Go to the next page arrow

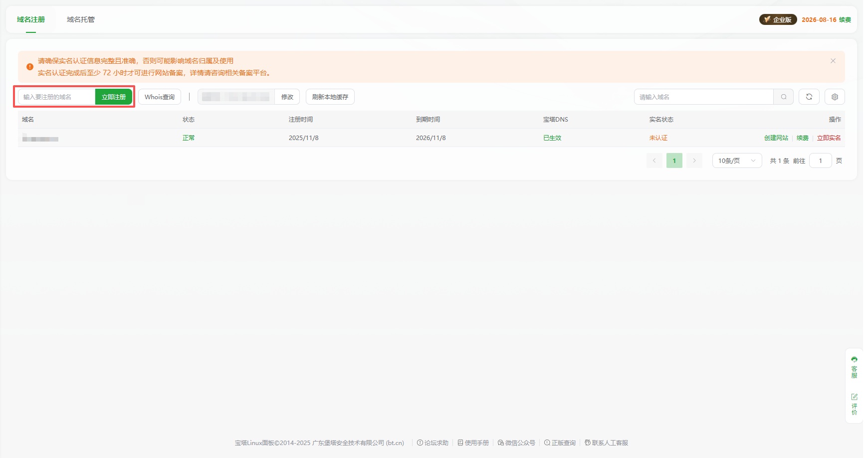point(694,160)
